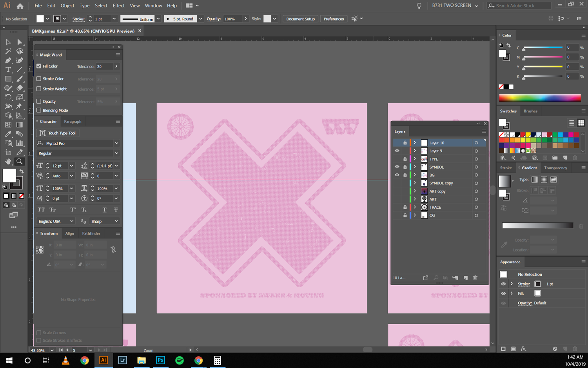Select the Type tool

(x=8, y=69)
